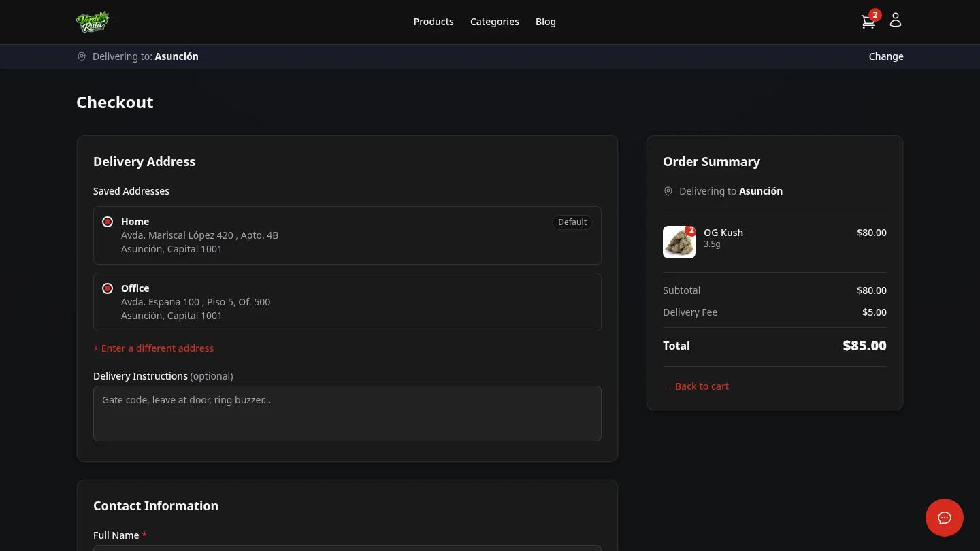Click the Verde Ruta logo
Screen dimensions: 980x551
pyautogui.click(x=93, y=21)
